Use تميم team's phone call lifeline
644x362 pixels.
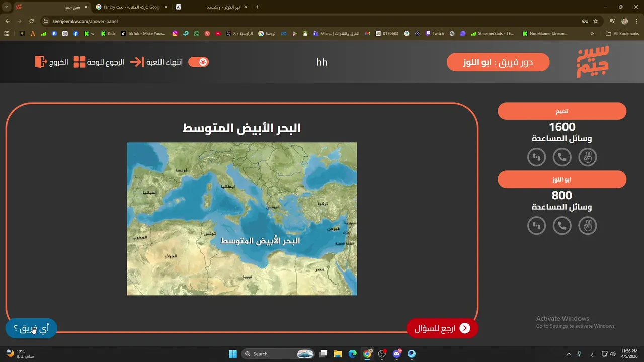coord(562,158)
